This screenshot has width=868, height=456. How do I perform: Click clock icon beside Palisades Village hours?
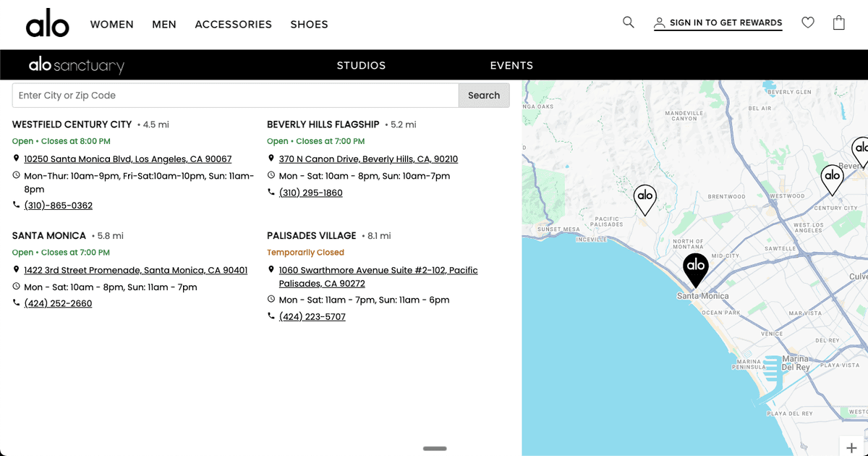click(271, 299)
